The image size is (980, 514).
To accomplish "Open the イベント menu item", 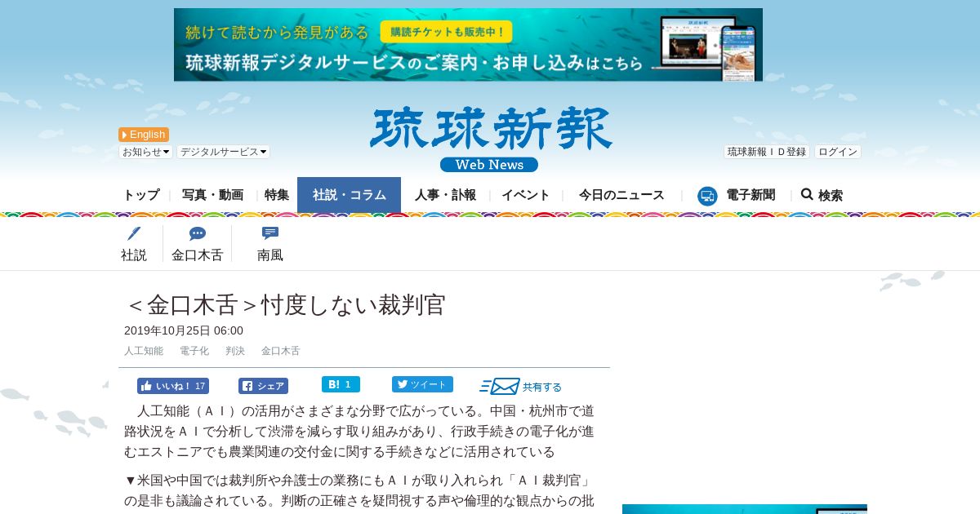I will pos(525,195).
